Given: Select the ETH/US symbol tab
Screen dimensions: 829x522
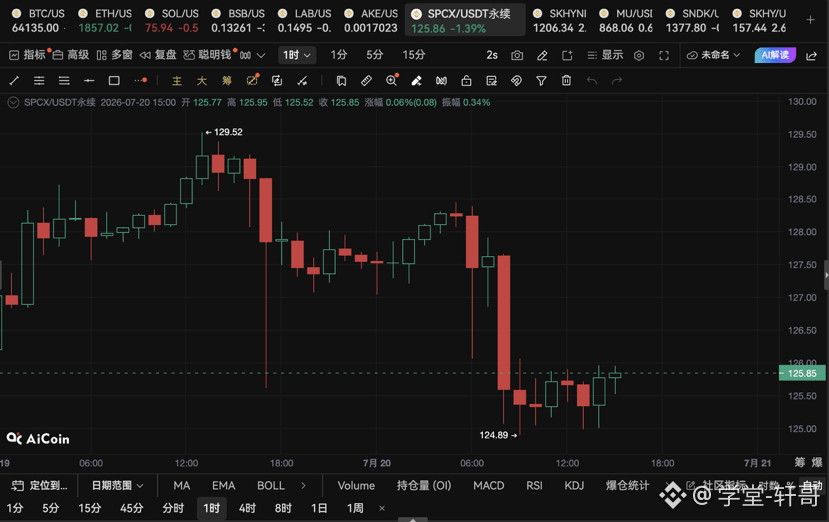Looking at the screenshot, I should point(105,21).
